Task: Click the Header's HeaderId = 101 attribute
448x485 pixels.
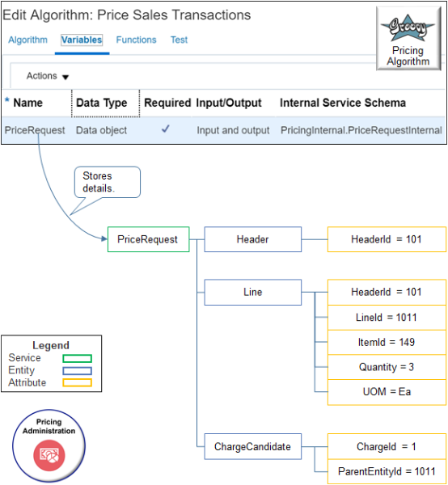Action: 387,239
